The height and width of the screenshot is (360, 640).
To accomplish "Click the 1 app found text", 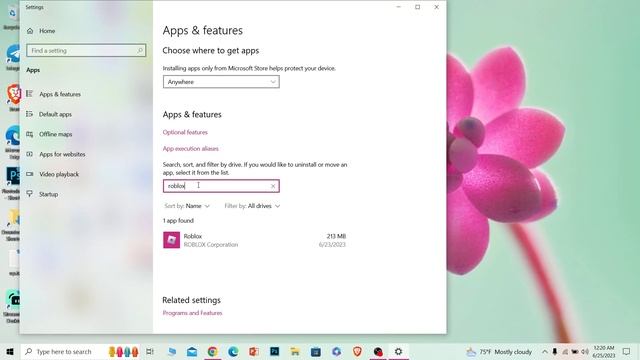I will coord(178,220).
